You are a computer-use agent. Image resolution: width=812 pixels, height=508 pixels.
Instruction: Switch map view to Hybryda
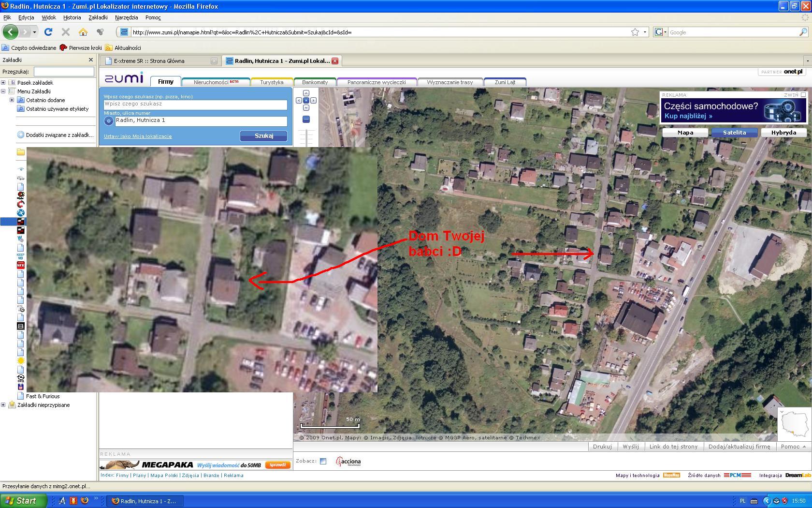click(x=783, y=133)
